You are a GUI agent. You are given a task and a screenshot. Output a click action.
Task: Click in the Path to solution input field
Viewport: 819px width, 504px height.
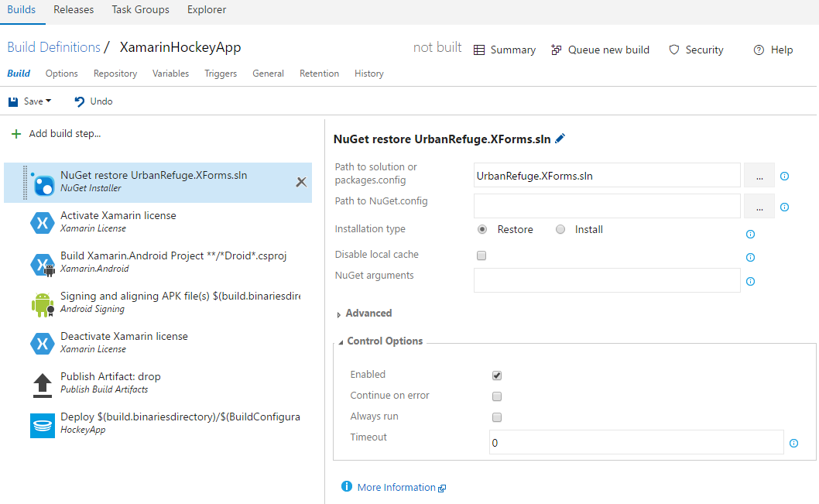click(x=607, y=176)
